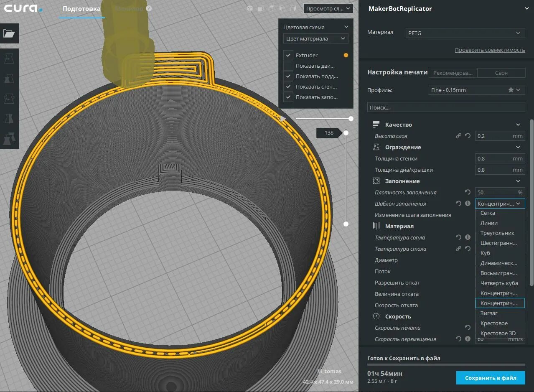Screen dimensions: 534x392
Task: Choose Линии infill pattern
Action: tap(500, 223)
